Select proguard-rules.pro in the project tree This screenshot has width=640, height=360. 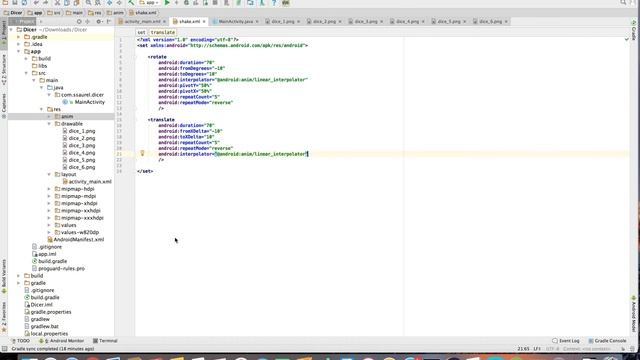coord(58,269)
